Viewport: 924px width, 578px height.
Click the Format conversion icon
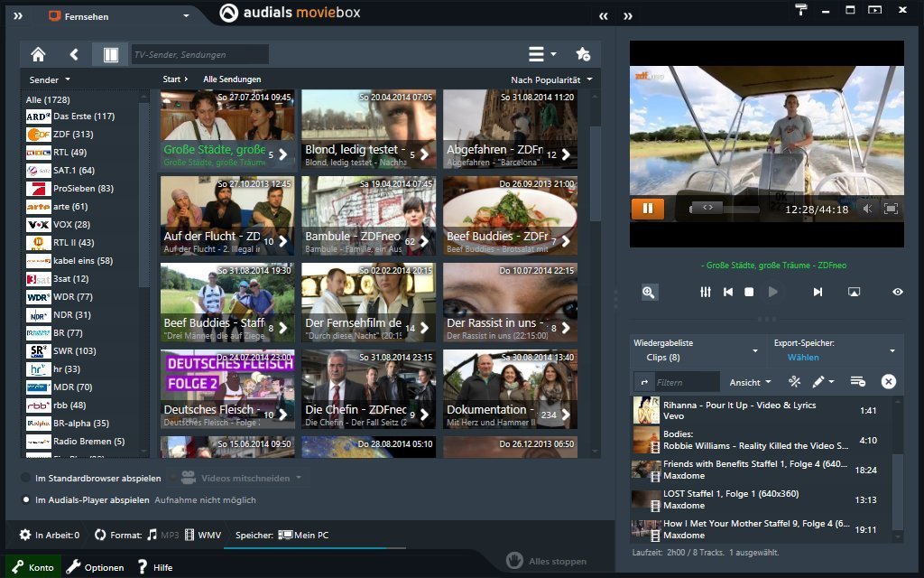point(100,535)
